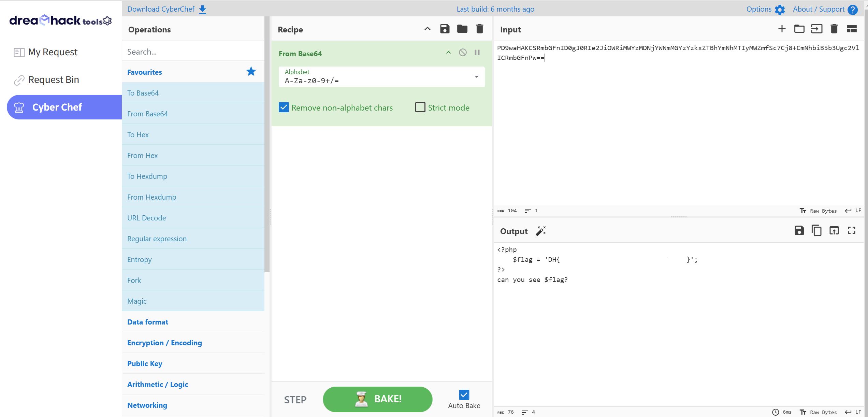Maximise the output pane
868x417 pixels.
851,231
